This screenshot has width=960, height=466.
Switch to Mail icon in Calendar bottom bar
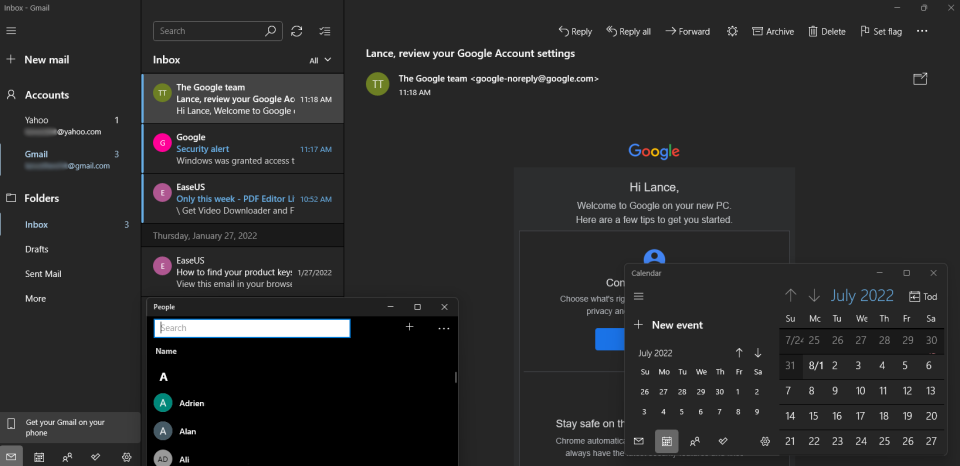tap(639, 441)
